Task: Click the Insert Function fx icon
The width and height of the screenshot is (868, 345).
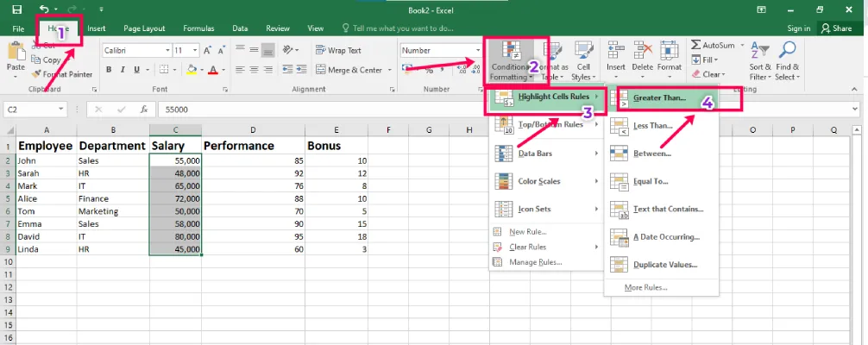Action: 144,110
